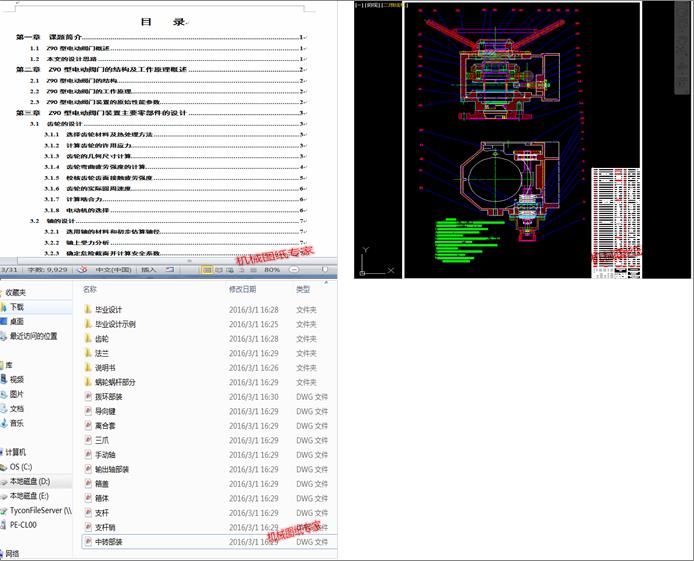Viewport: 694px width, 561px height.
Task: Open TOC entry 第一章 课题简介
Action: (161, 37)
